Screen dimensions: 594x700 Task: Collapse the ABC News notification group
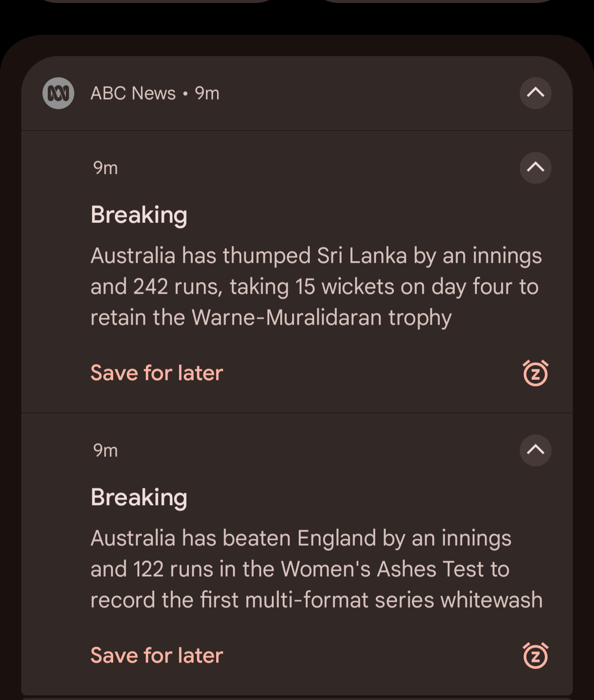535,93
